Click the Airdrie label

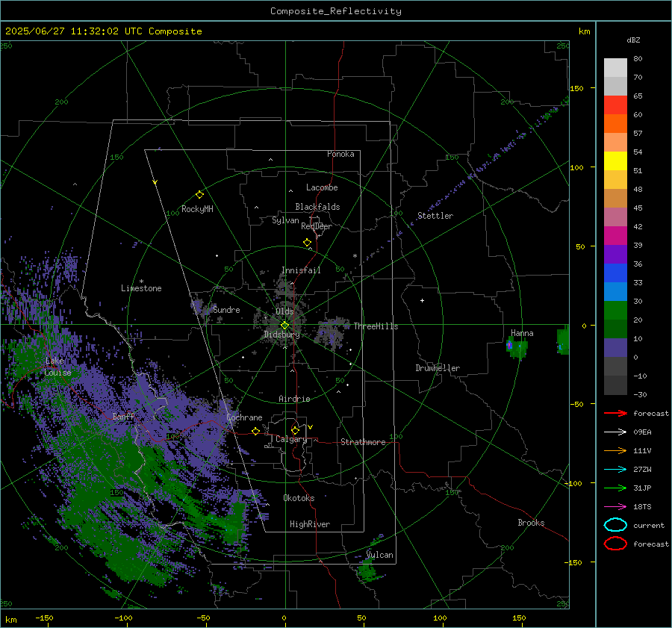(294, 399)
